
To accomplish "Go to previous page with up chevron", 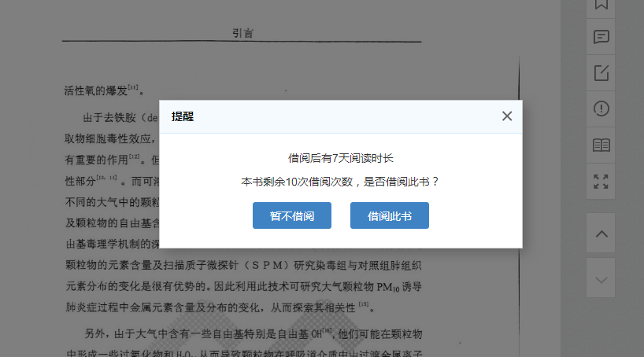I will [601, 234].
